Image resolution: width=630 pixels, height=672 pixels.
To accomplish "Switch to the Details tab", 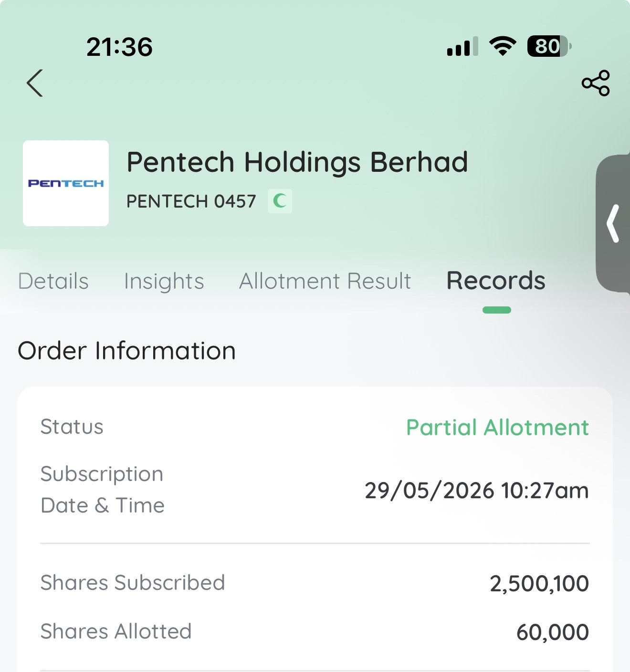I will tap(53, 281).
